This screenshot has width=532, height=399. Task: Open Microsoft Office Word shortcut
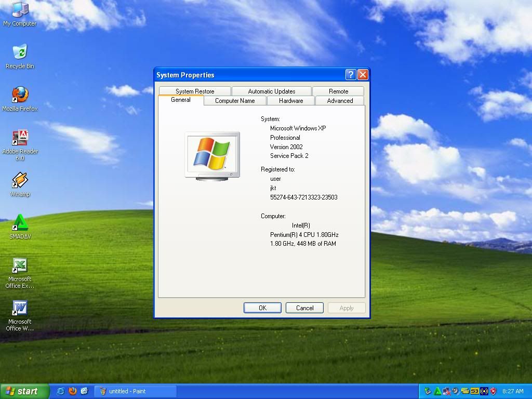pyautogui.click(x=20, y=316)
